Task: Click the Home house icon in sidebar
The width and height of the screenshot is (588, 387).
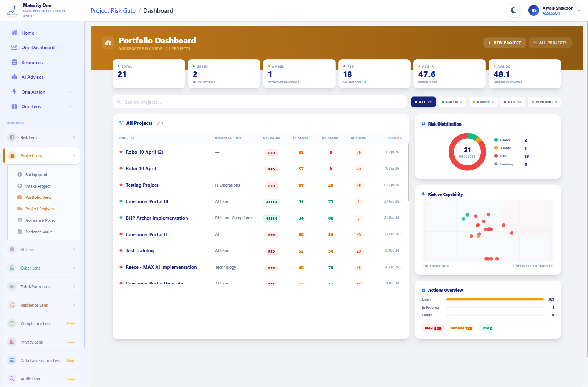Action: 14,33
